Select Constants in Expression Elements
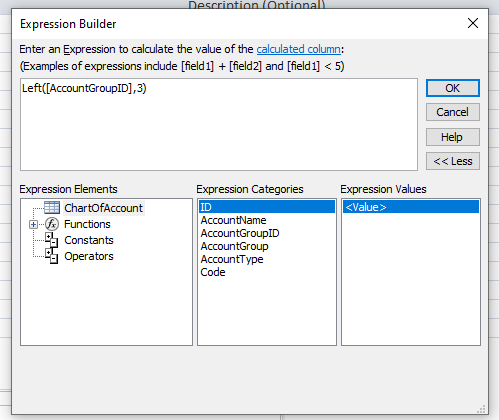Screen dimensions: 499x420 coord(89,240)
